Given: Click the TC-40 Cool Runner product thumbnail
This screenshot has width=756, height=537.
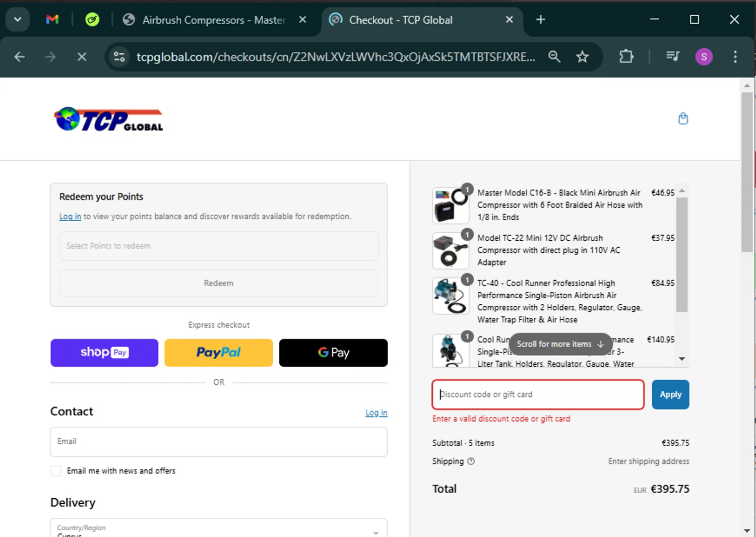Looking at the screenshot, I should [x=451, y=296].
